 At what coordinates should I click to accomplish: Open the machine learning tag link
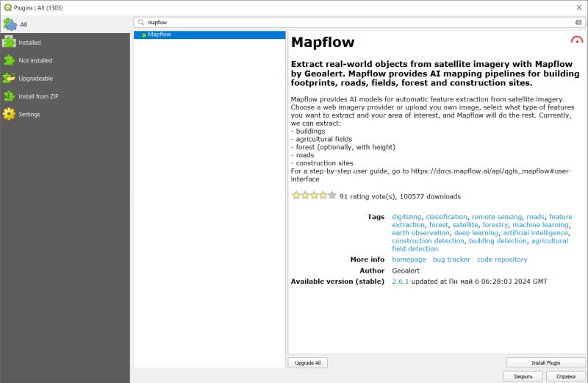[540, 225]
